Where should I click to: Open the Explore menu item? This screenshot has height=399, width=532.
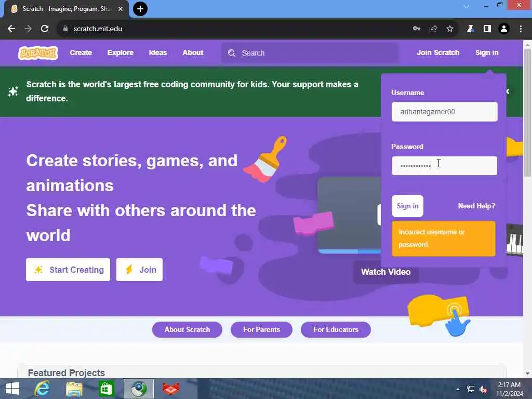coord(121,52)
